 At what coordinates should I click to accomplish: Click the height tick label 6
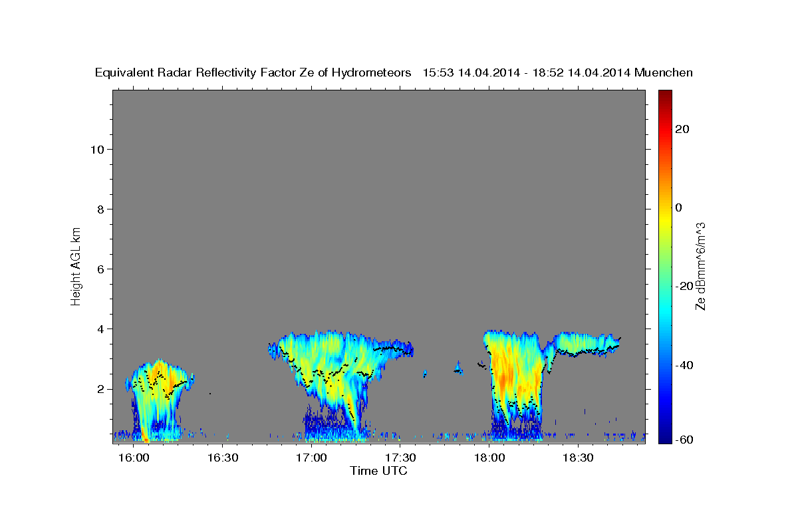(x=101, y=269)
